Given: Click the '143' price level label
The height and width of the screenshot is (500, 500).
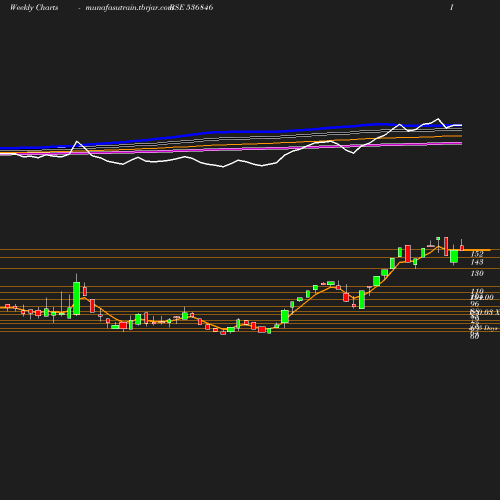Looking at the screenshot, I should (477, 262).
